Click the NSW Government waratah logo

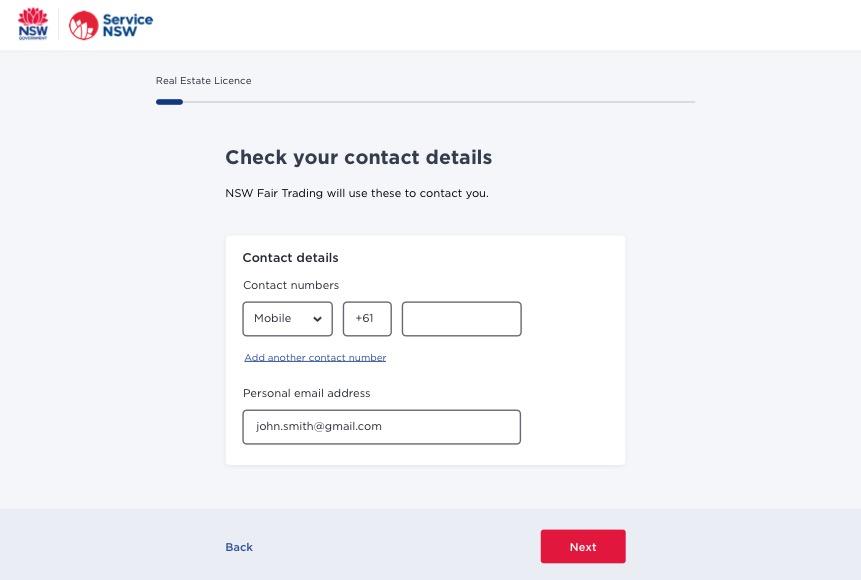[33, 24]
